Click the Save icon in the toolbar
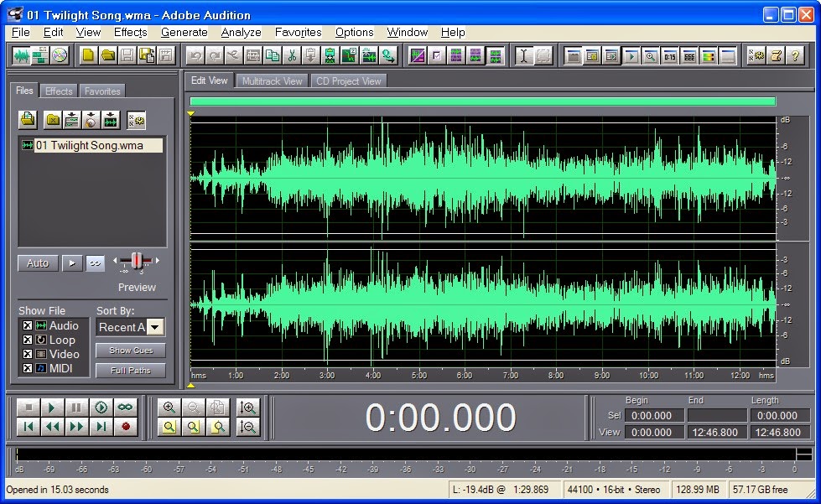Viewport: 821px width, 504px height. tap(127, 55)
